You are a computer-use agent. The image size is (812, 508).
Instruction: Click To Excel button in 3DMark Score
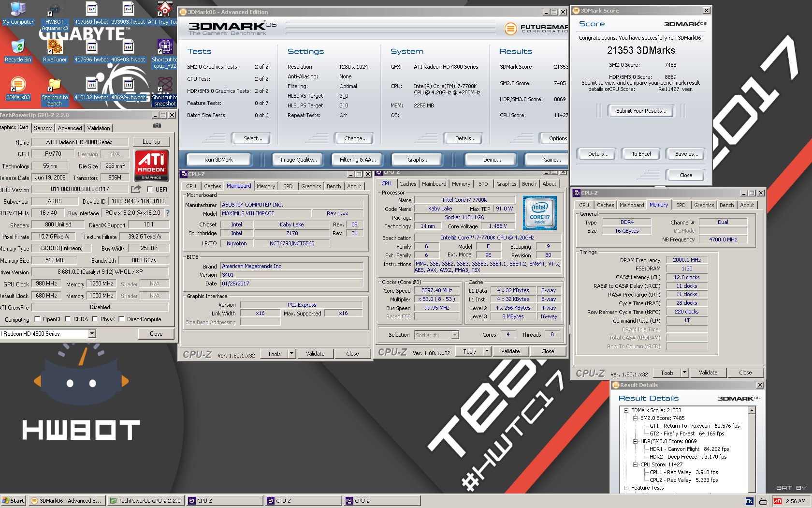coord(641,154)
